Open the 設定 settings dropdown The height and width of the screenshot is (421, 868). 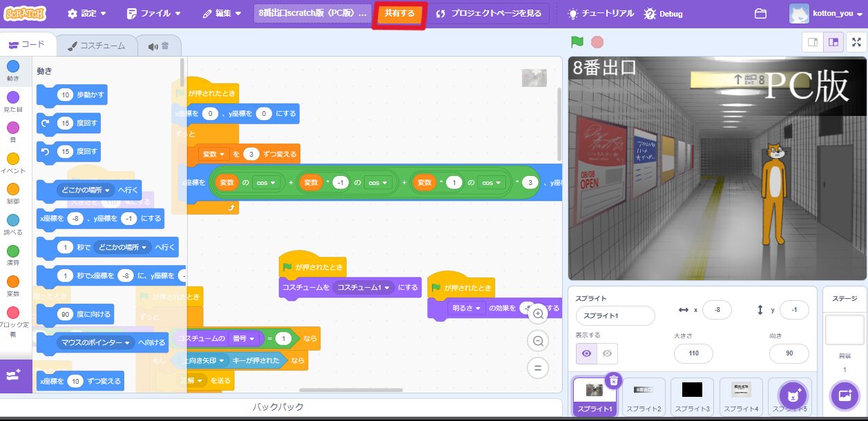[x=87, y=14]
